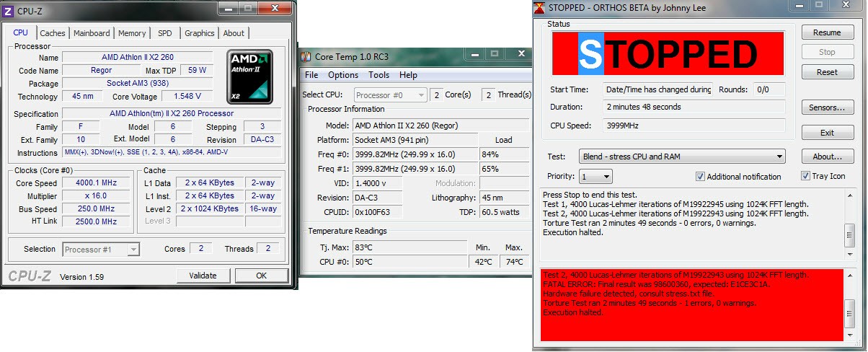This screenshot has height=352, width=868.
Task: Click the red STOPPED status banner
Action: (669, 53)
